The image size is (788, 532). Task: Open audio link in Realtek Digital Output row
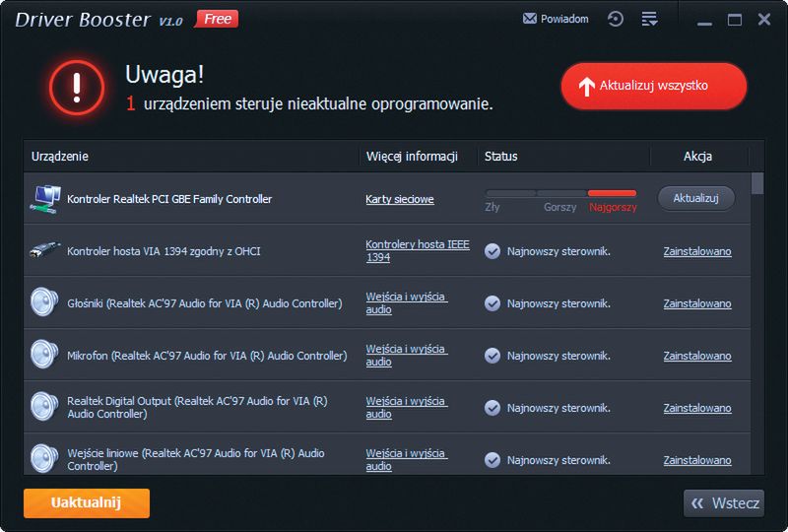406,407
